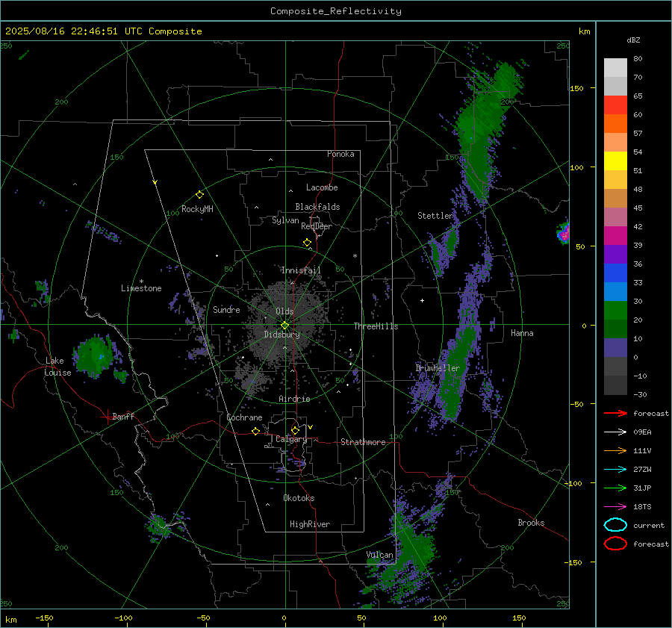Click the Ponoka city label

[x=340, y=154]
